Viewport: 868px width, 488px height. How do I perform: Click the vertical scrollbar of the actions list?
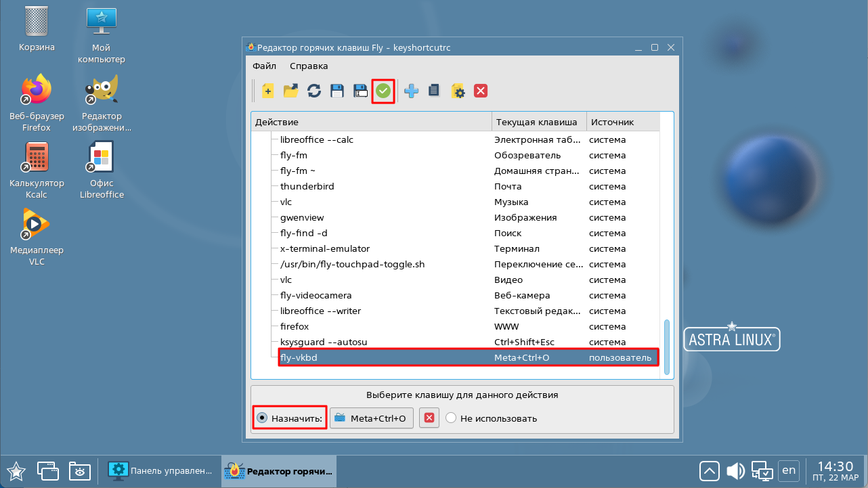tap(667, 346)
